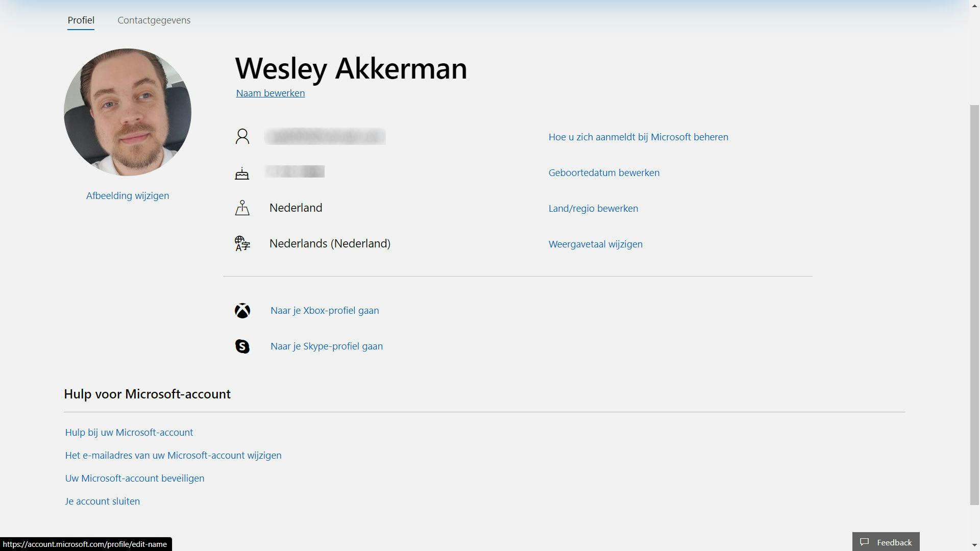This screenshot has height=551, width=980.
Task: Go to Naar je Xbox-profiel gaan
Action: 325,311
